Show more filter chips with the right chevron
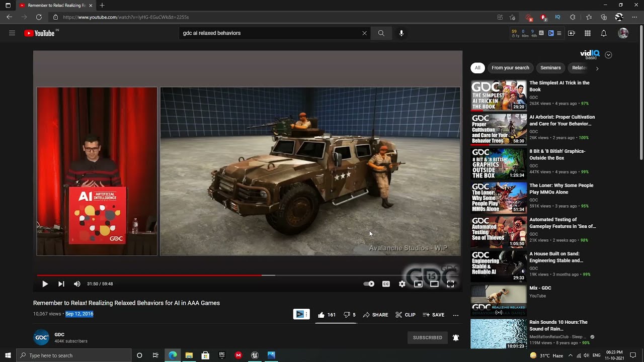The width and height of the screenshot is (644, 362). click(x=597, y=68)
